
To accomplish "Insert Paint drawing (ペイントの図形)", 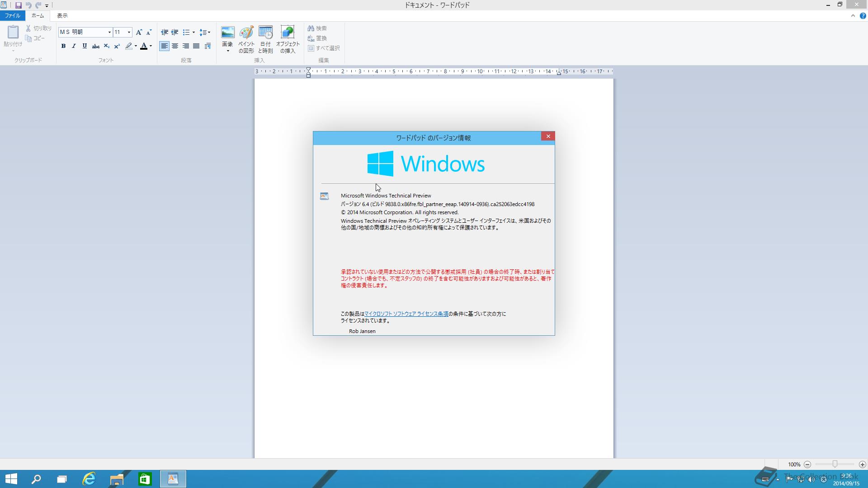I will coord(246,39).
